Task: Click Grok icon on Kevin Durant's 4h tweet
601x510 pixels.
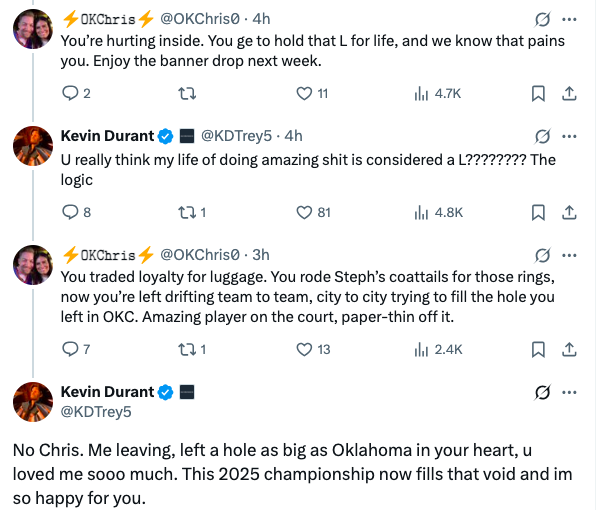Action: click(542, 136)
